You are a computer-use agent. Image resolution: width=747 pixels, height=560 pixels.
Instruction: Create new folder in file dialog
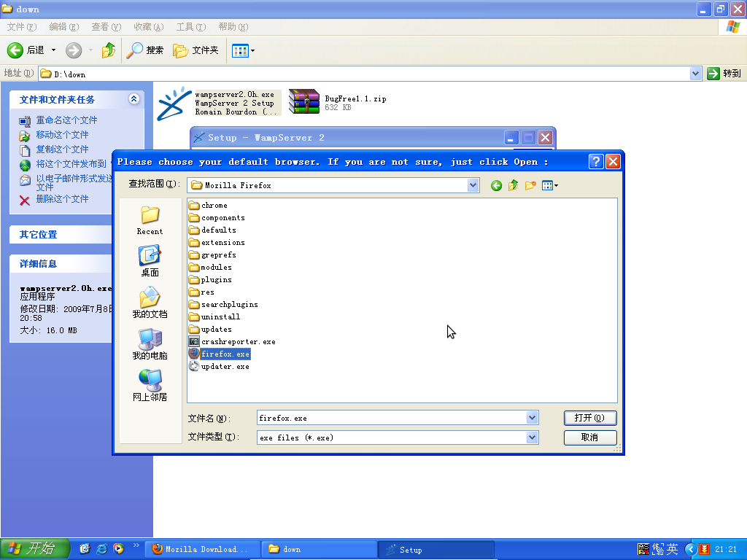click(530, 186)
